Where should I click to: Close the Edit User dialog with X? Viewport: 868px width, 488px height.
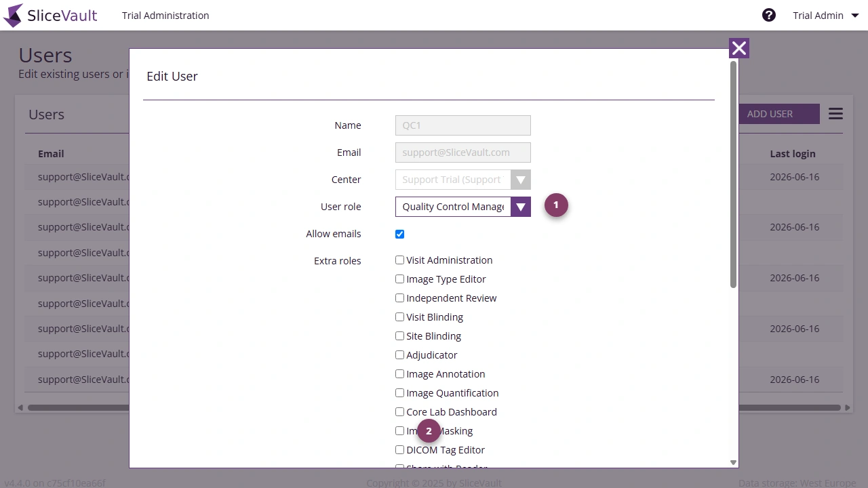pos(739,48)
